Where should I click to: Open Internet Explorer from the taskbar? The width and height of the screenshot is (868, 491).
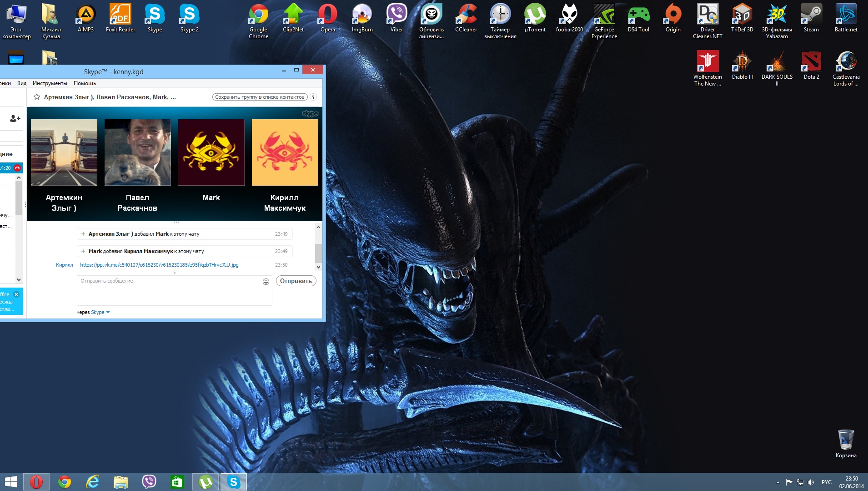(x=93, y=482)
